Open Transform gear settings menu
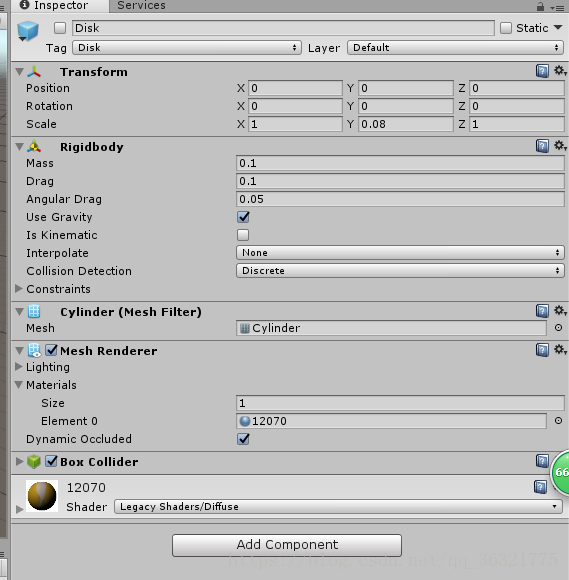 pos(559,70)
